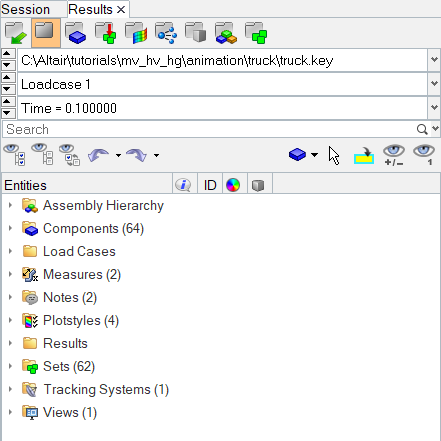This screenshot has height=441, width=441.
Task: Click up stepper next to Loadcase 1
Action: [8, 78]
